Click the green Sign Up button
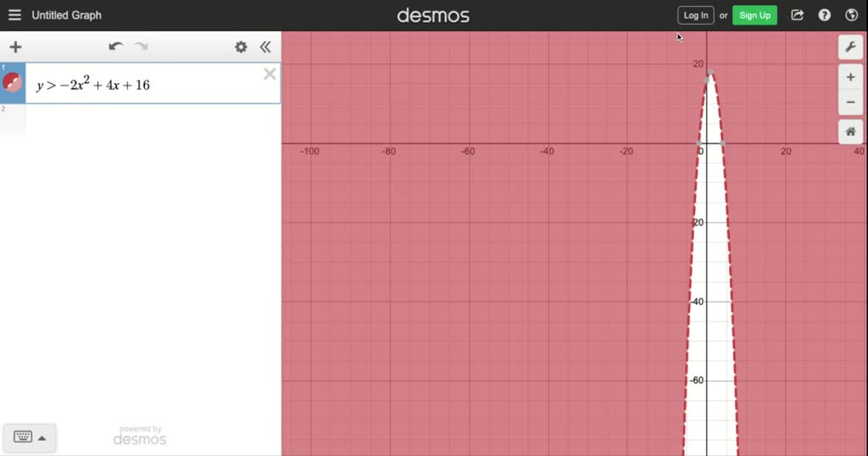868x456 pixels. coord(754,15)
